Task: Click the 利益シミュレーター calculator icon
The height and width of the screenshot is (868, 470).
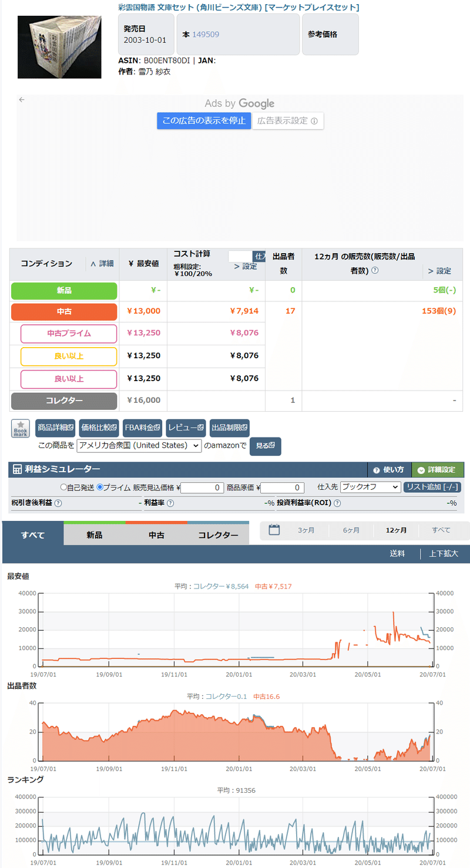Action: coord(18,469)
